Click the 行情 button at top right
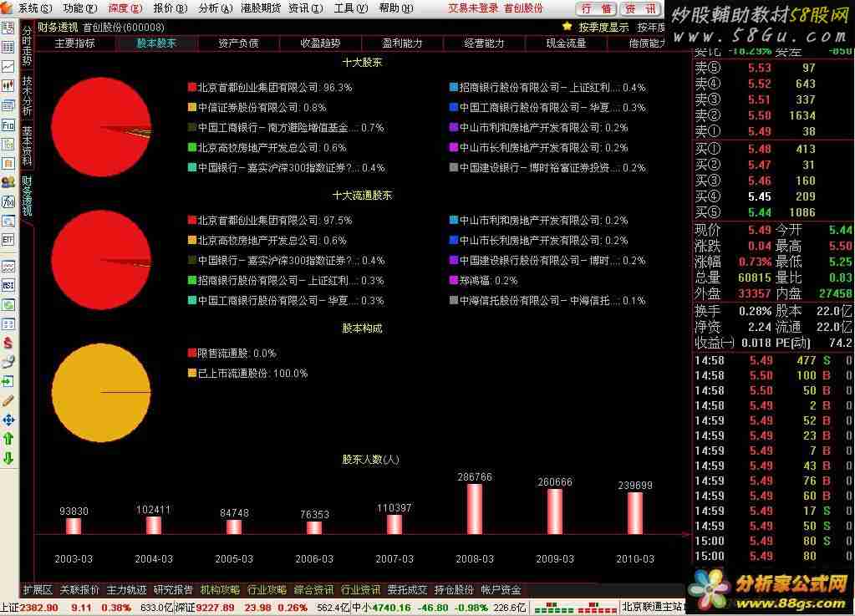The height and width of the screenshot is (616, 855). coord(596,8)
